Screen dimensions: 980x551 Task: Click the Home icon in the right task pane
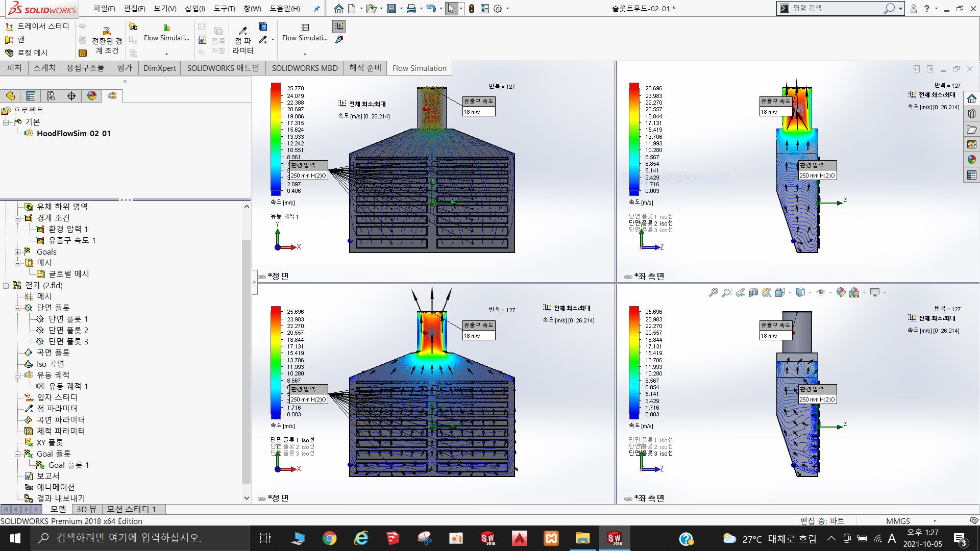click(x=971, y=98)
